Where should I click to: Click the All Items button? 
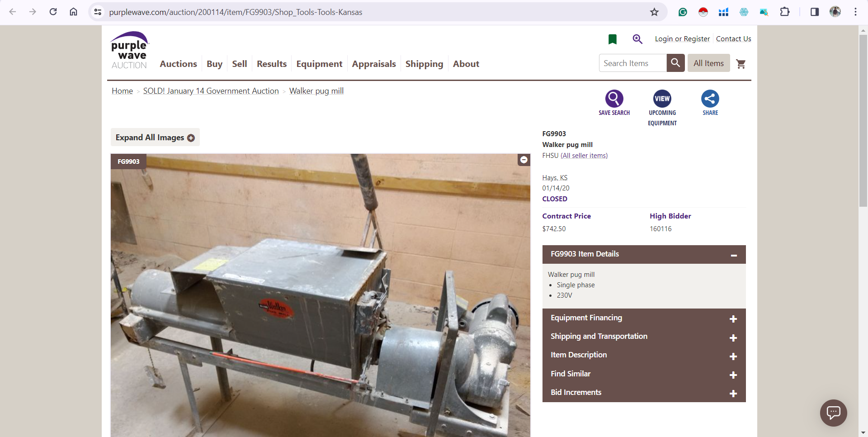pos(708,63)
